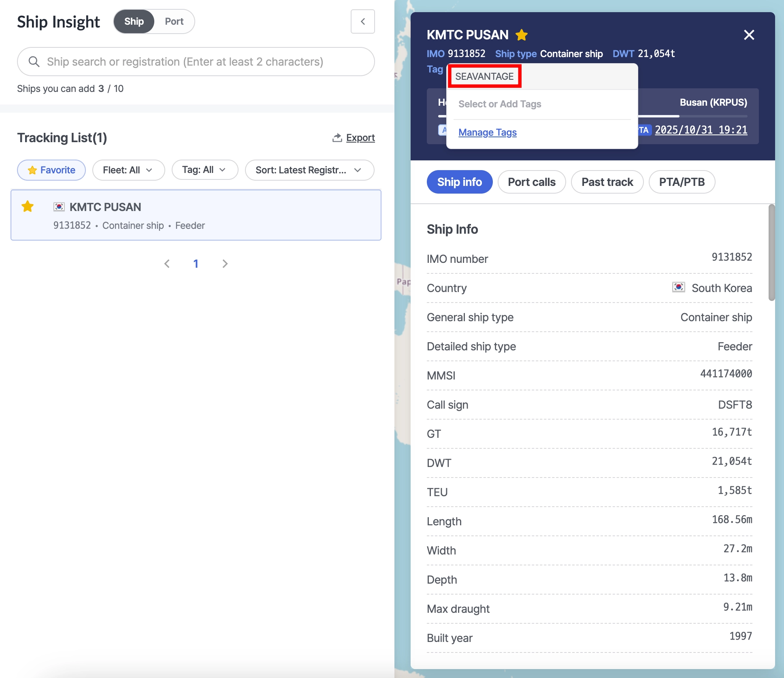The height and width of the screenshot is (678, 784).
Task: Switch toggle to Port mode
Action: [x=174, y=21]
